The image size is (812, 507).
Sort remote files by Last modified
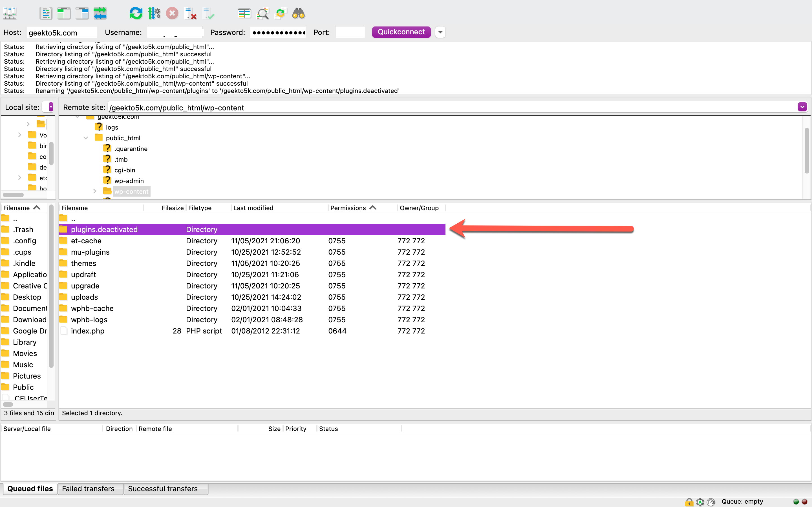pos(253,208)
